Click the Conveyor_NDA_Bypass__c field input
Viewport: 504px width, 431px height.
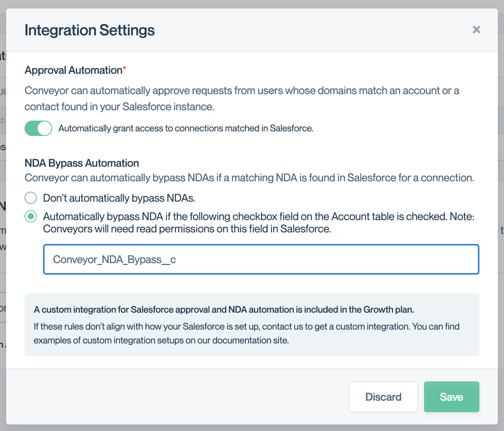261,259
